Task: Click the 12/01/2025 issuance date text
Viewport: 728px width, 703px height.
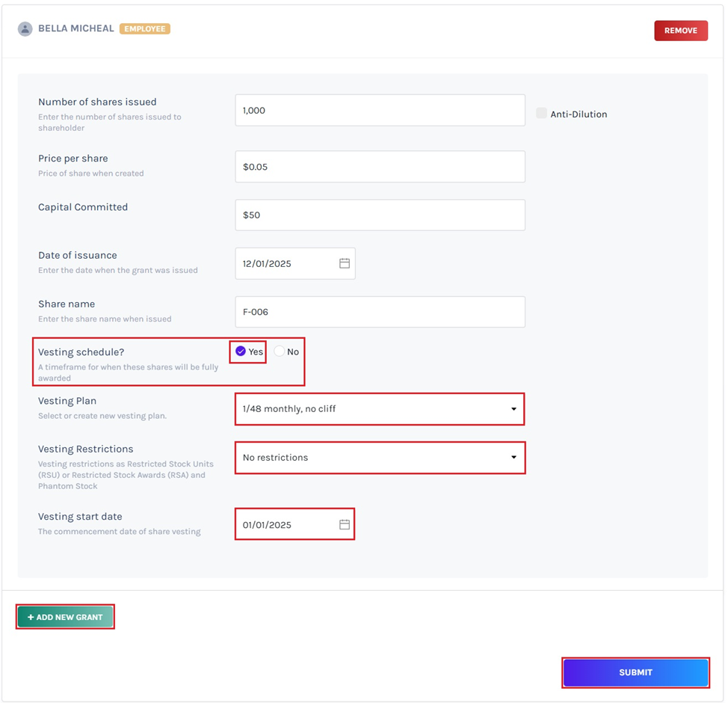Action: pyautogui.click(x=267, y=264)
